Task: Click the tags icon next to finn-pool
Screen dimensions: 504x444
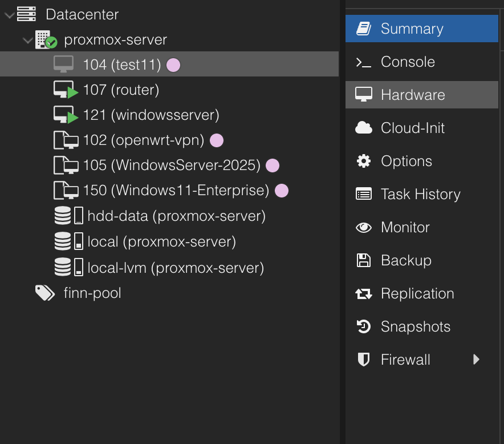Action: (x=45, y=293)
